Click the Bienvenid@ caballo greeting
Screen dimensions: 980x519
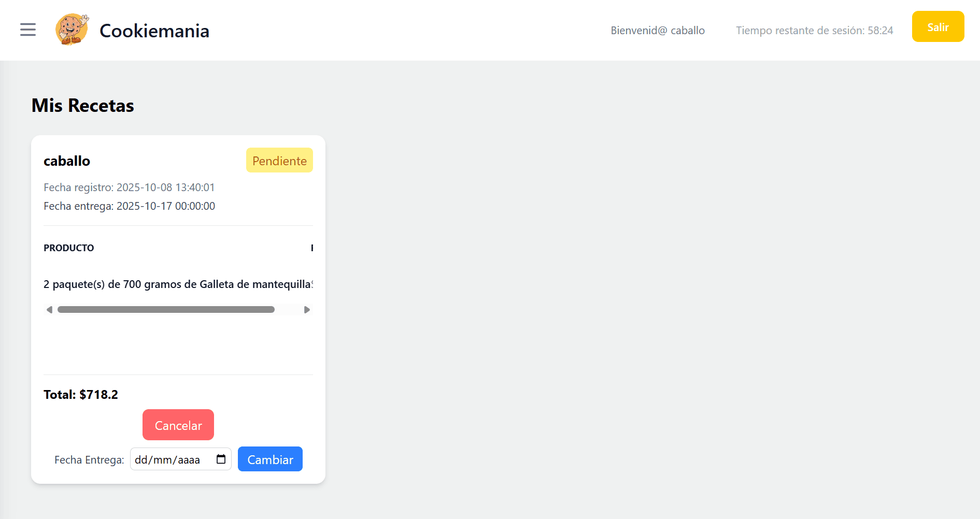(x=658, y=31)
